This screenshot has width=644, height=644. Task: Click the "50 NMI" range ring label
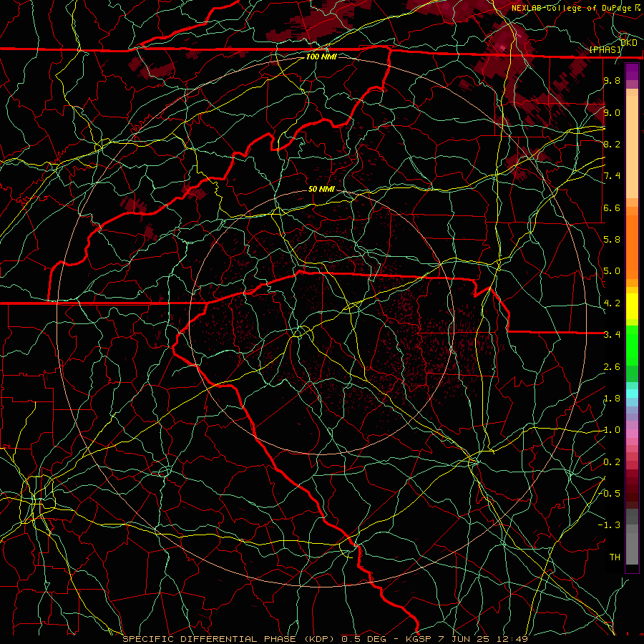click(321, 189)
